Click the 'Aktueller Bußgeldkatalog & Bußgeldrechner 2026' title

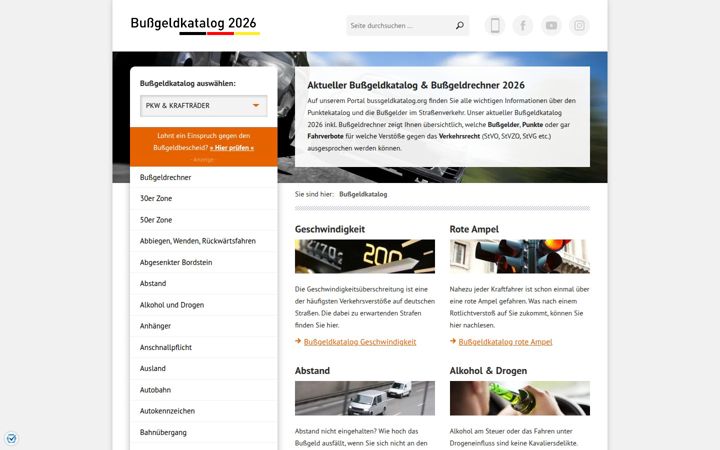click(x=416, y=85)
